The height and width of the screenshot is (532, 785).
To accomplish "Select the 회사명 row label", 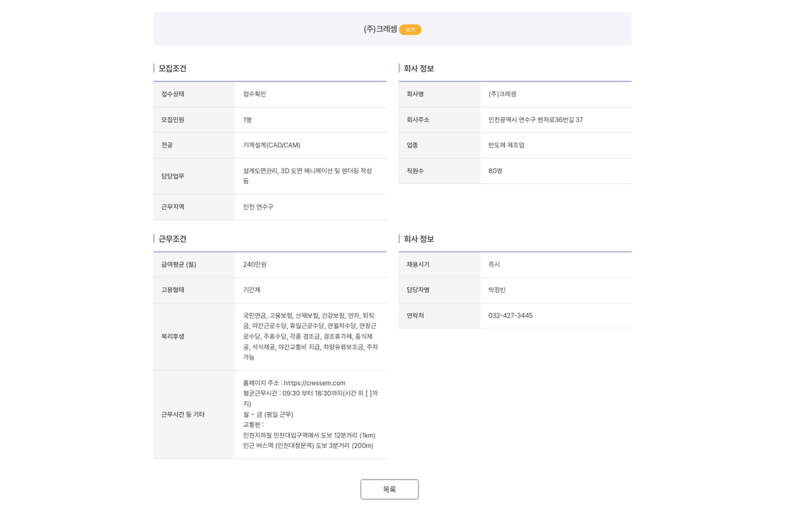I will coord(415,94).
